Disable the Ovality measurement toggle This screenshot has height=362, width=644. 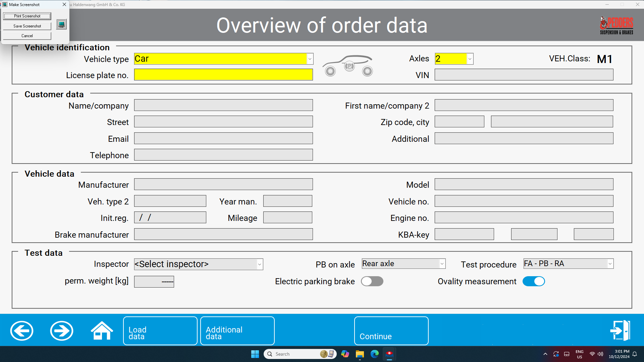[534, 281]
